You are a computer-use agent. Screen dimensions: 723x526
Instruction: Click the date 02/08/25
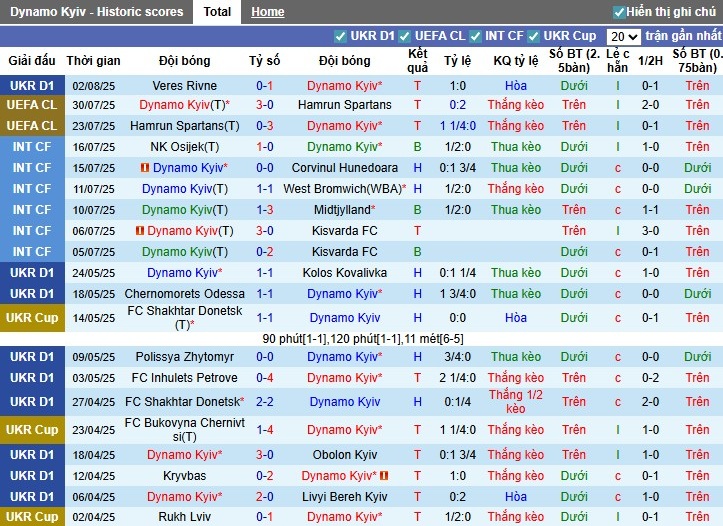pos(94,86)
